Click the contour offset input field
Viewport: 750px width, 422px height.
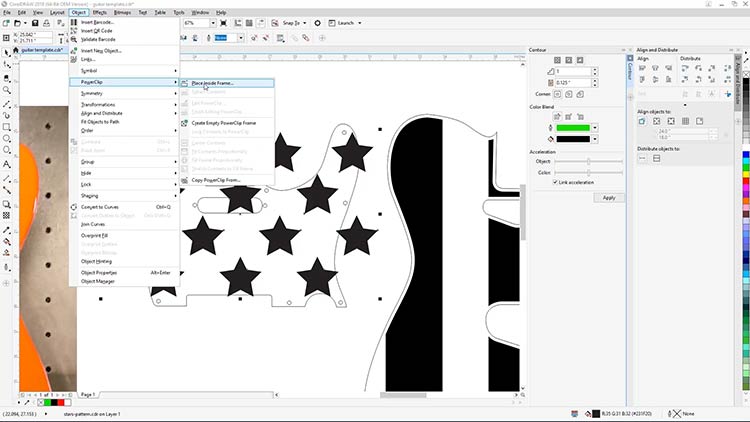pos(574,83)
